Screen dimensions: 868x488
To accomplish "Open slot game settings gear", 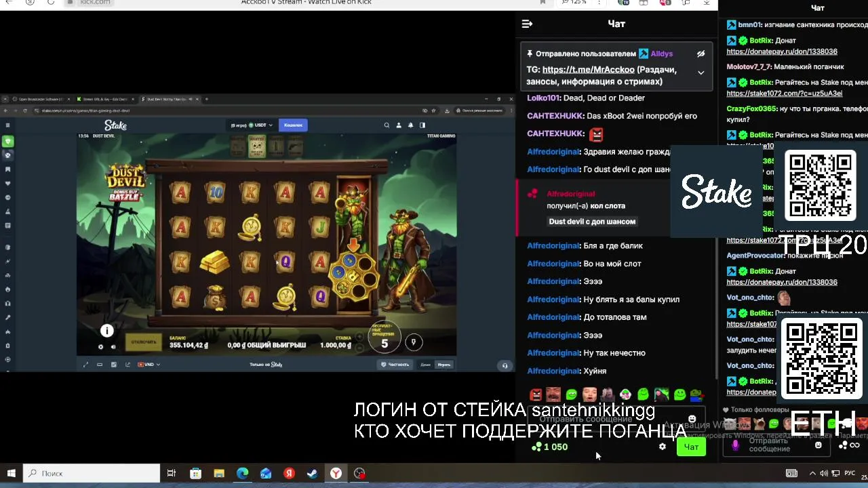I will (x=101, y=347).
